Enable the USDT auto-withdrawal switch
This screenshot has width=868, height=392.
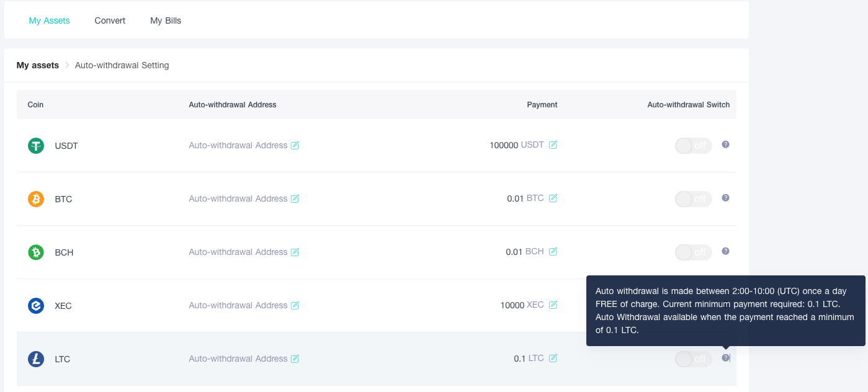point(693,146)
